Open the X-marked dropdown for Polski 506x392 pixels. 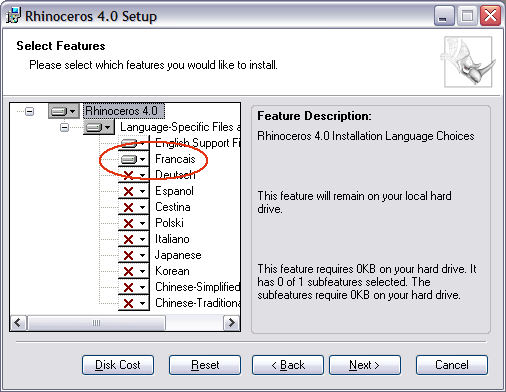click(x=134, y=223)
